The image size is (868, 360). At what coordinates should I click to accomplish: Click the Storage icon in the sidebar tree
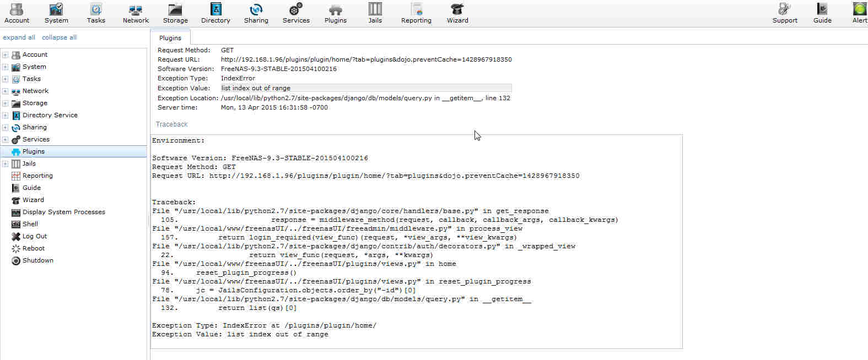16,103
